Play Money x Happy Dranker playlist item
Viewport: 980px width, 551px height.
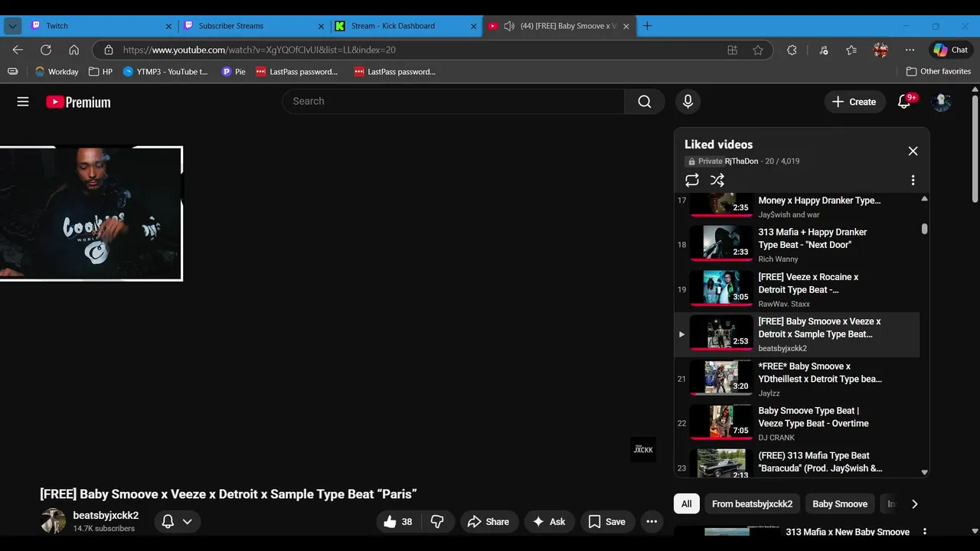(x=796, y=207)
